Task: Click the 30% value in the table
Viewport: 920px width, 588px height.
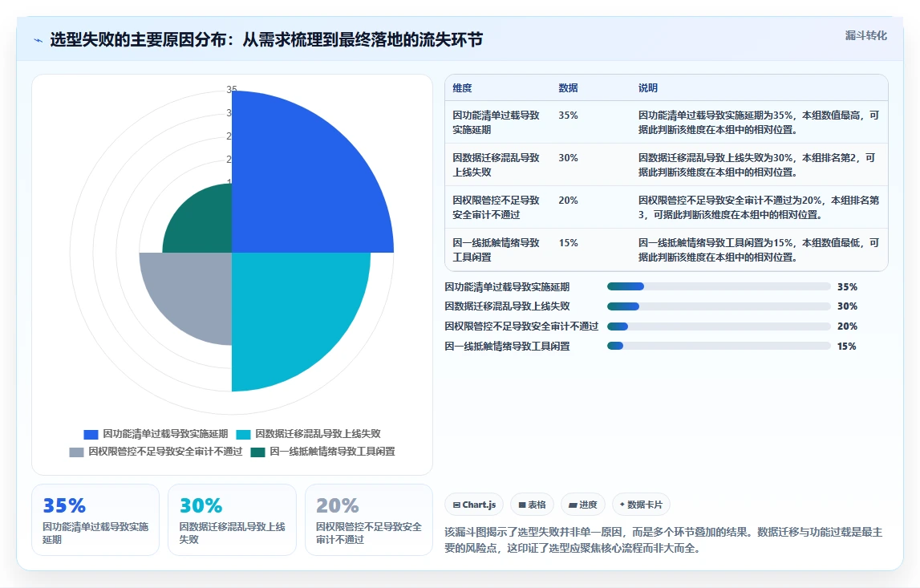Action: [568, 158]
